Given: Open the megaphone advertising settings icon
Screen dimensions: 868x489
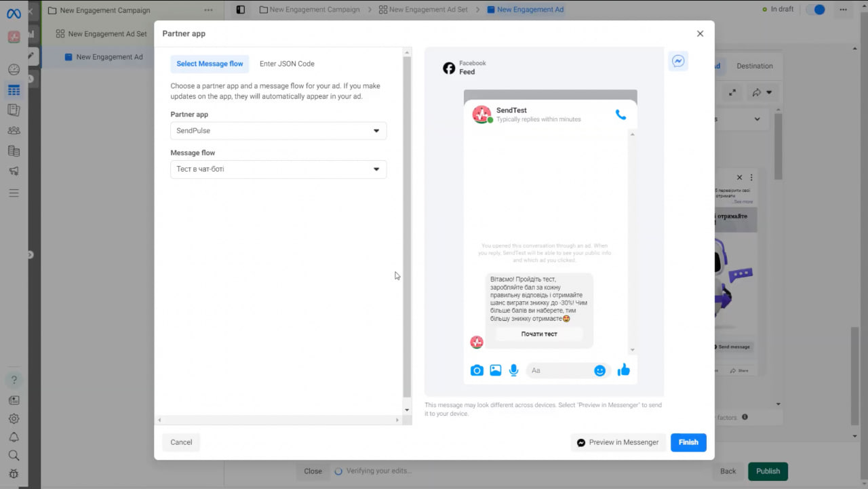Looking at the screenshot, I should pyautogui.click(x=14, y=171).
